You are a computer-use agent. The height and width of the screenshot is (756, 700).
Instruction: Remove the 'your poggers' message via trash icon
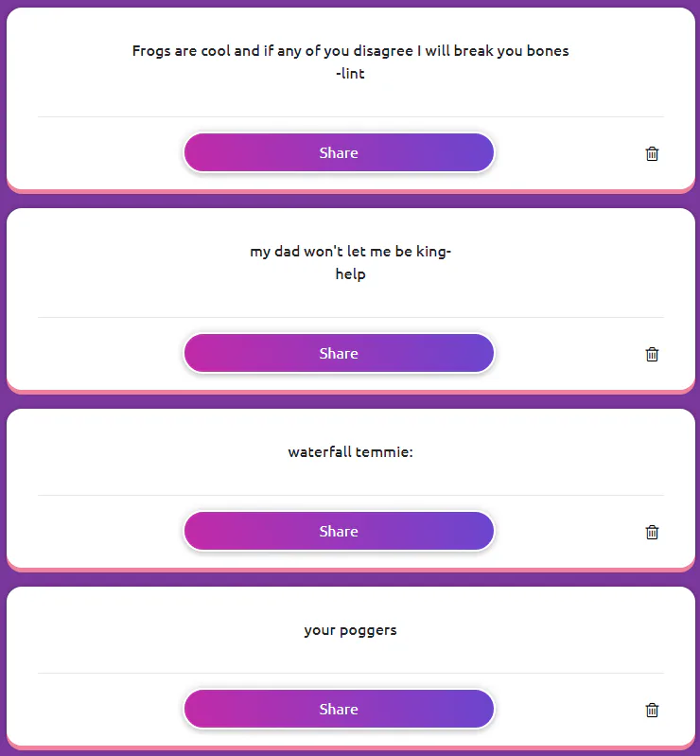(652, 710)
